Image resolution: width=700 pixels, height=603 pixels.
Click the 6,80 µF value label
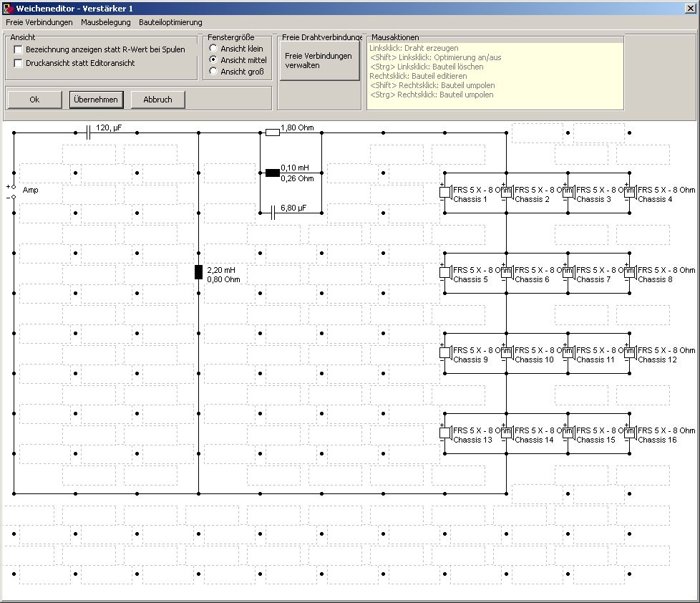click(x=293, y=208)
